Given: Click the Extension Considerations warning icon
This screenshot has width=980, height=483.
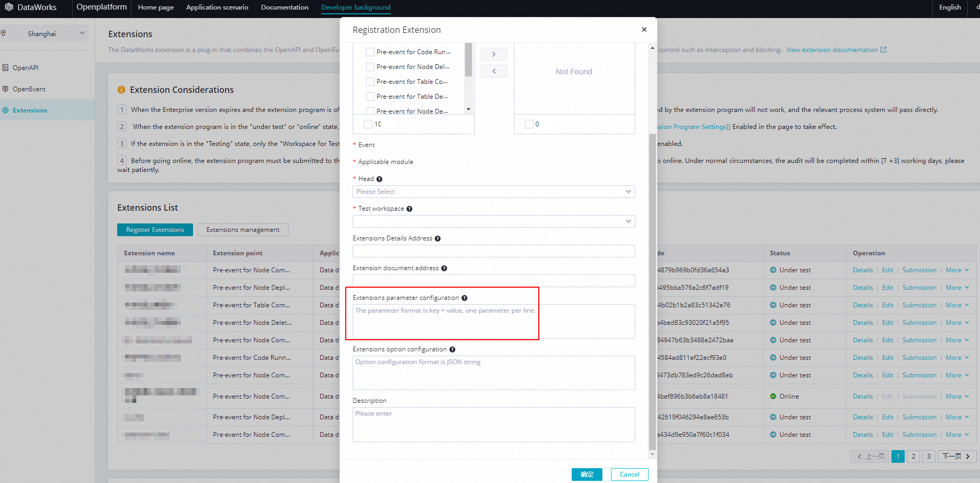Looking at the screenshot, I should (121, 90).
